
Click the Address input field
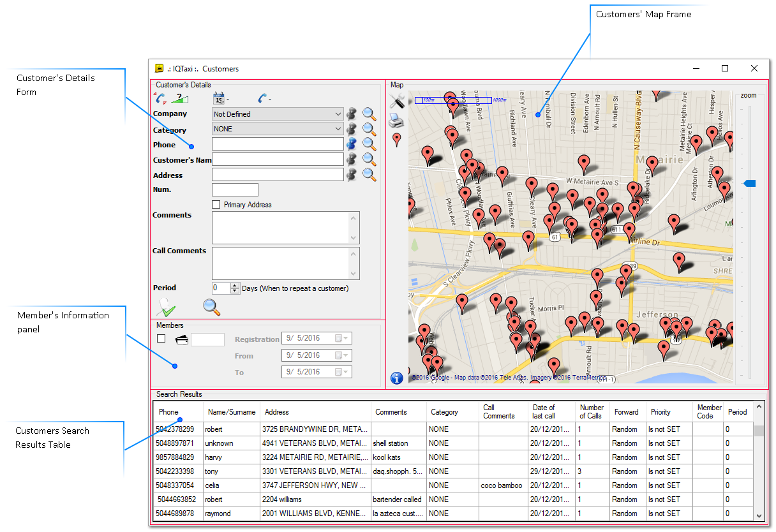click(x=278, y=175)
